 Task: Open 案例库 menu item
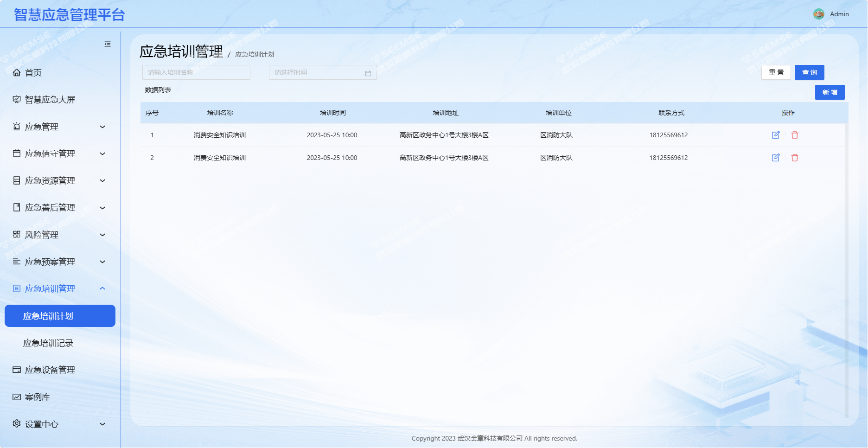(60, 397)
